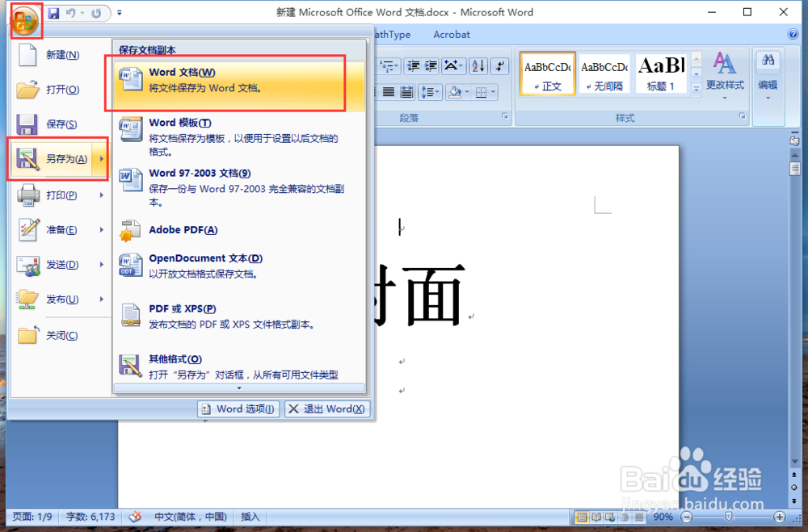Open the 段落 dialog launcher
The image size is (808, 532).
click(x=505, y=116)
